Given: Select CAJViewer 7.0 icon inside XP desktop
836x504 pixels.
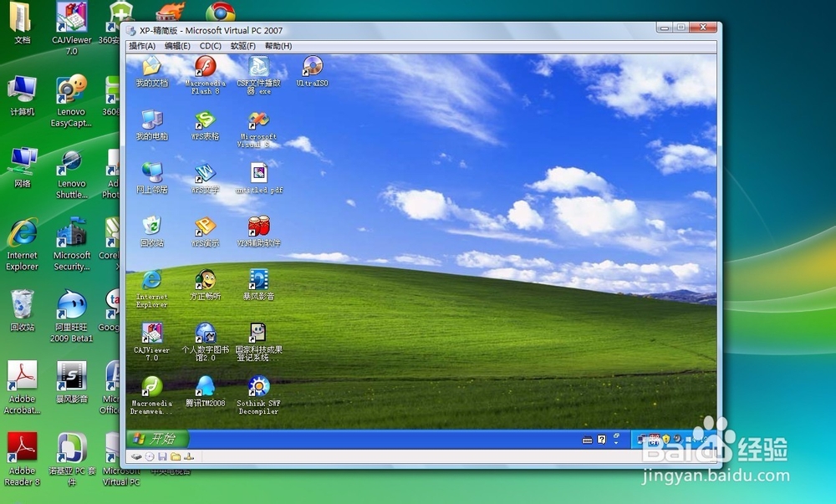Looking at the screenshot, I should (x=152, y=342).
